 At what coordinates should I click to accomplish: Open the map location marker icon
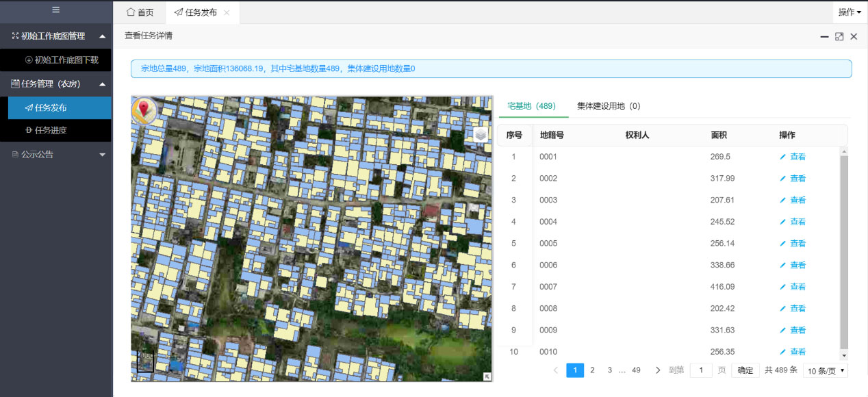click(144, 111)
